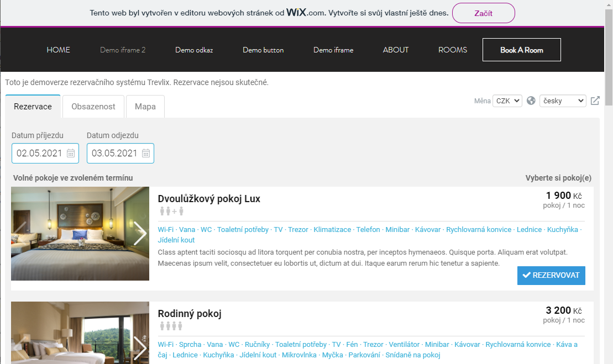Click Parkování amenity in Rodinný pokoj
This screenshot has width=613, height=364.
[x=364, y=355]
